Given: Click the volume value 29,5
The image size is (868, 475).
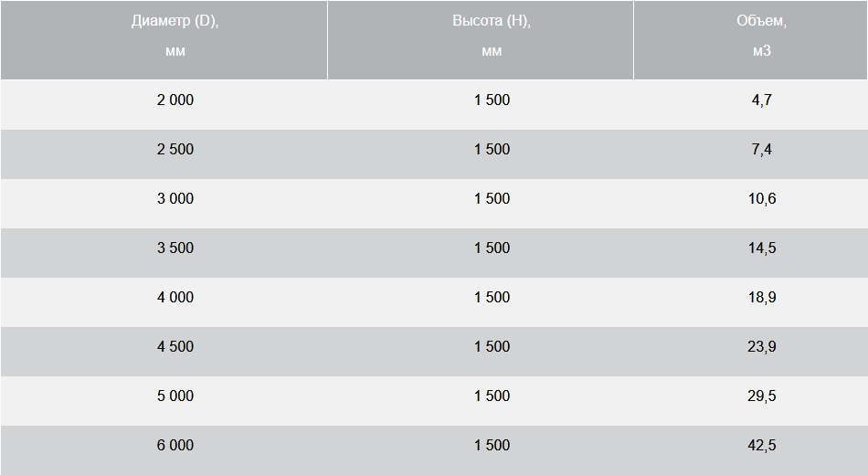Looking at the screenshot, I should coord(762,396).
